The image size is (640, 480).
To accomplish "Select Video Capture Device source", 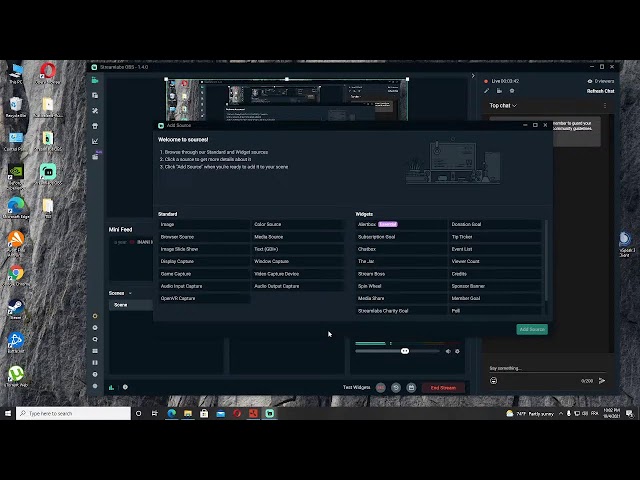I will 298,274.
